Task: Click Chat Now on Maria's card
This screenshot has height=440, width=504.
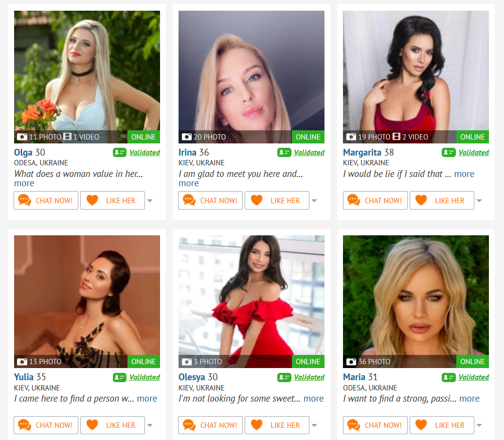Action: click(x=375, y=425)
